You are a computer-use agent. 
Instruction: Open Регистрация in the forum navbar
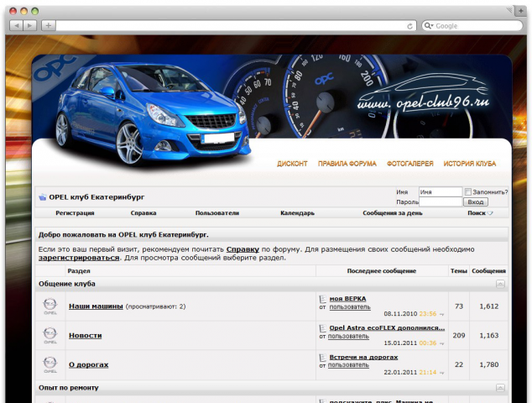75,213
